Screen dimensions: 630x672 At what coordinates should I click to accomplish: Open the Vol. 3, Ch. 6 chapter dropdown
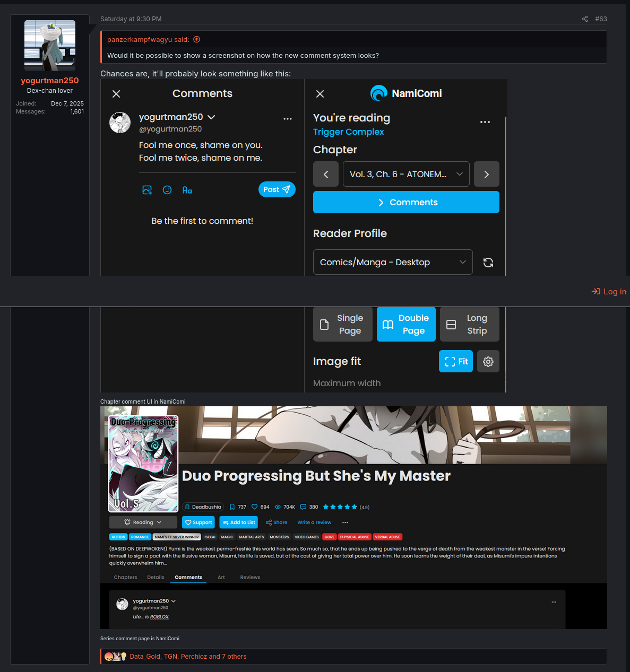(406, 174)
